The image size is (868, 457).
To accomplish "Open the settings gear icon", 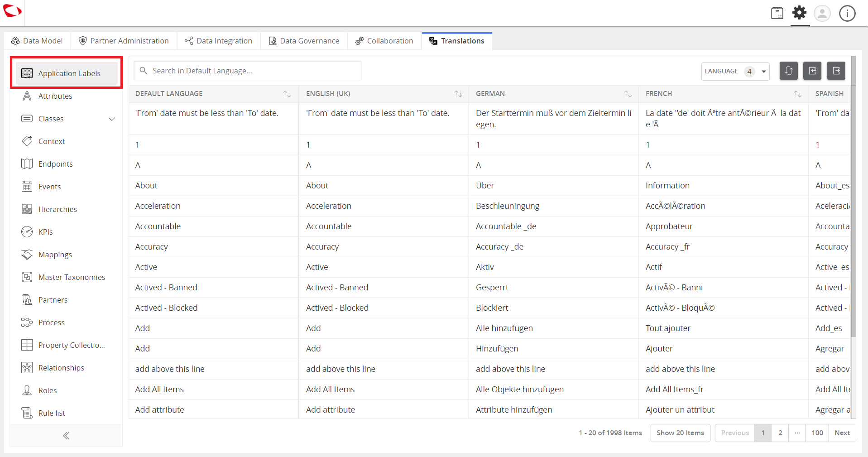I will (800, 13).
